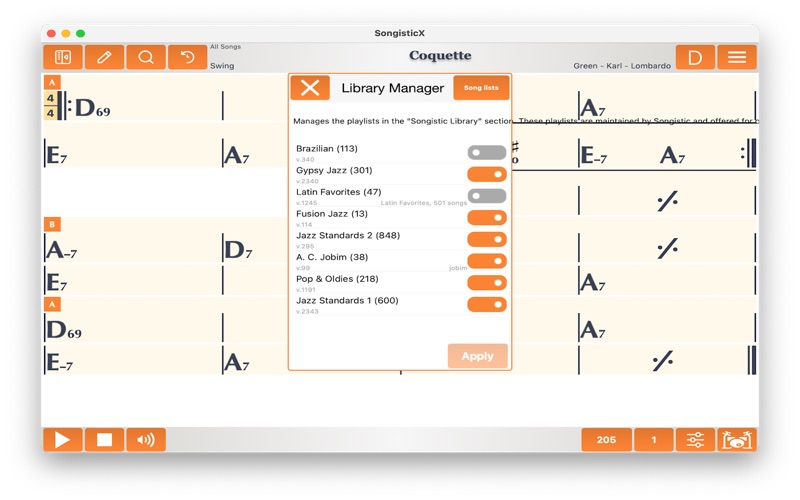Switch off Jazz Standards 1 (600) toggle
The width and height of the screenshot is (800, 500).
click(487, 305)
